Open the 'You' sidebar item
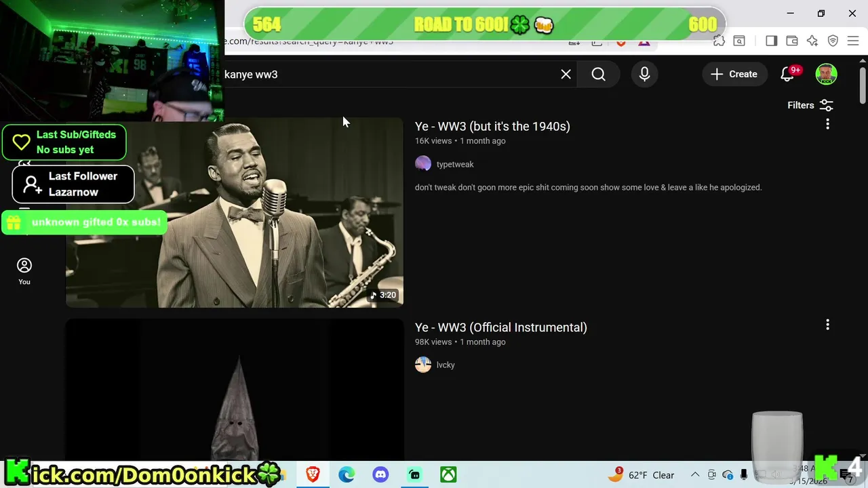 tap(24, 271)
